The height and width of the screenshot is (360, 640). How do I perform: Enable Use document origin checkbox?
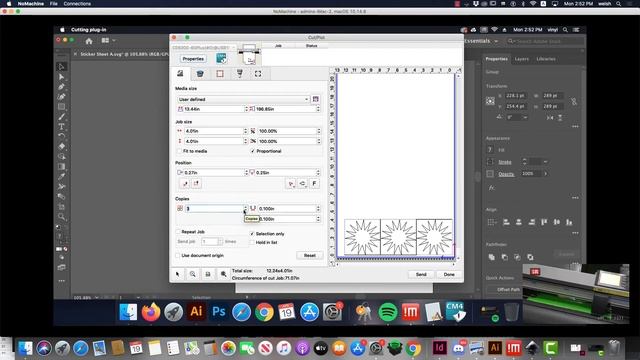[x=178, y=256]
